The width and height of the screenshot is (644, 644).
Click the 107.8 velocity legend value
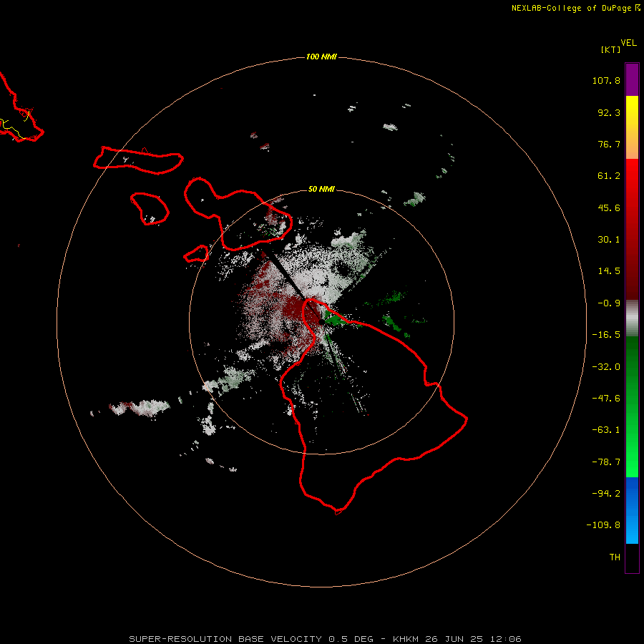coord(606,80)
